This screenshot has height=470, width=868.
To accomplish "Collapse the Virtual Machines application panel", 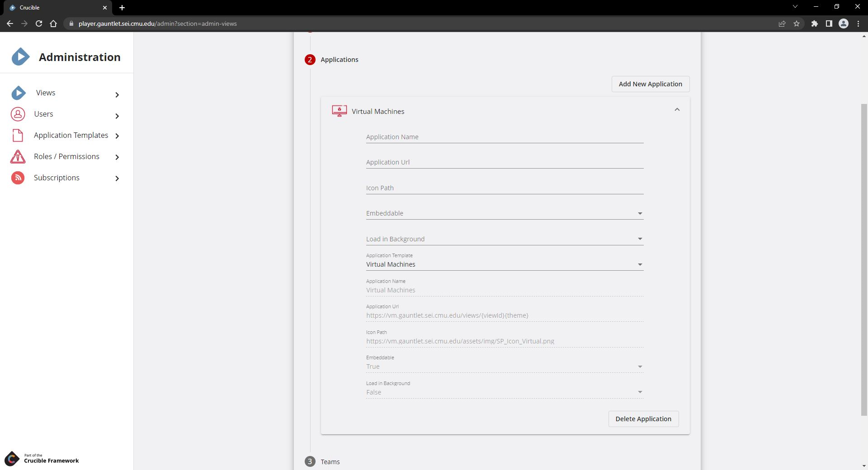I will pos(677,109).
